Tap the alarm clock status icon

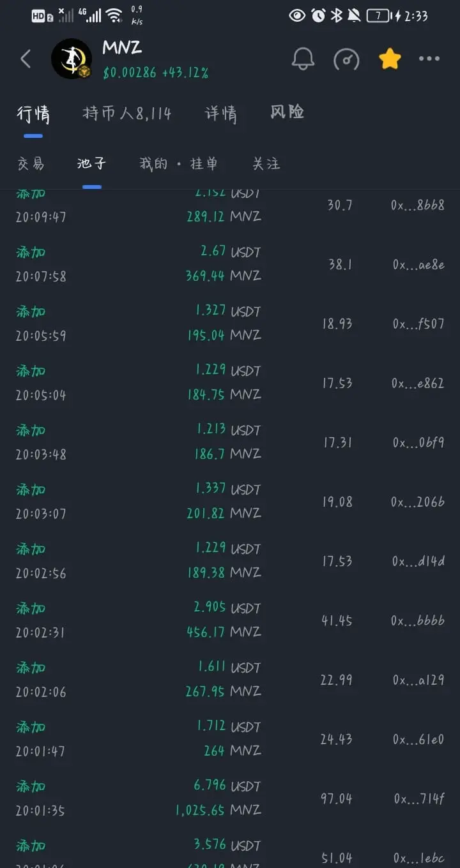318,16
